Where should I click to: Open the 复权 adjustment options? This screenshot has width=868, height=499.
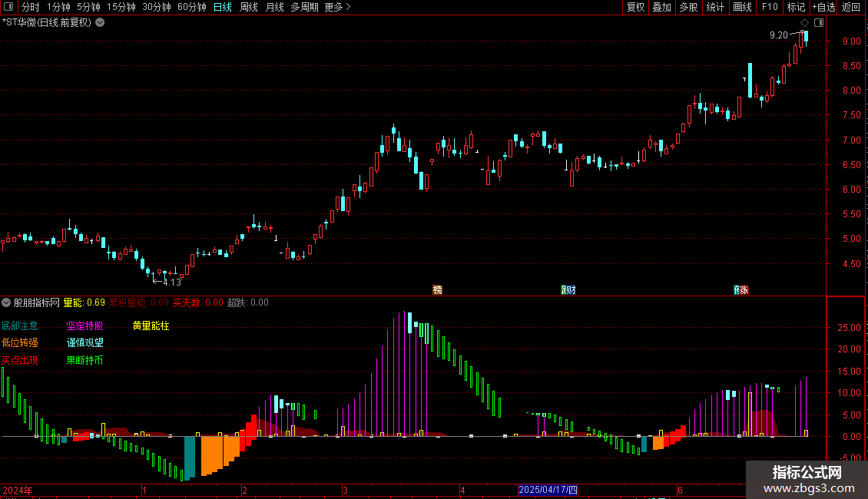click(x=635, y=7)
